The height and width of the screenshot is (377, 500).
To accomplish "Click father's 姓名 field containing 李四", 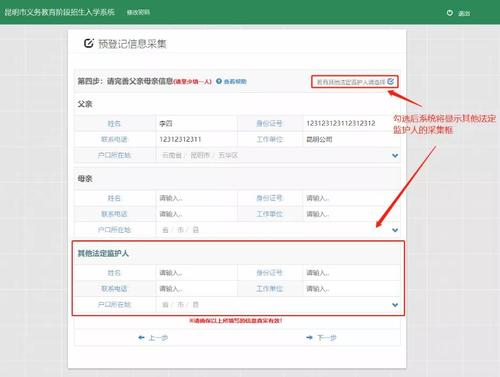I will coord(196,123).
